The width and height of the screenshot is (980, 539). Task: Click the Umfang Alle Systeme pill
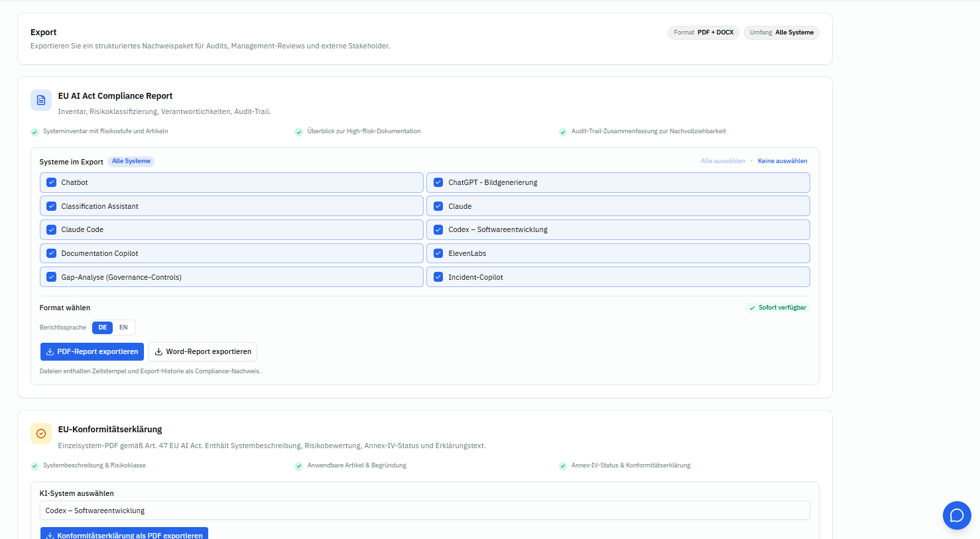782,32
